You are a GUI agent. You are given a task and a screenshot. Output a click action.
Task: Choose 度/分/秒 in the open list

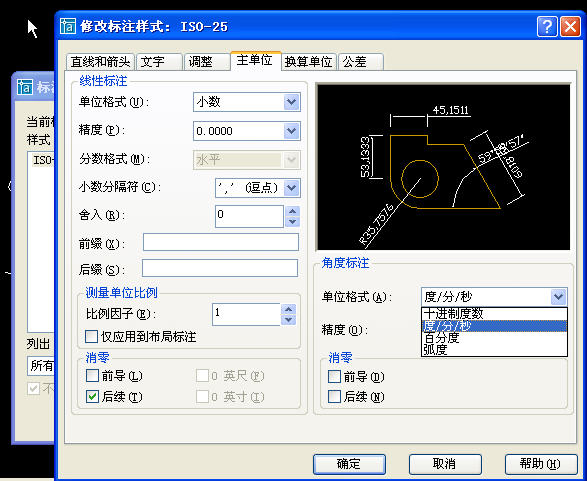click(x=494, y=326)
